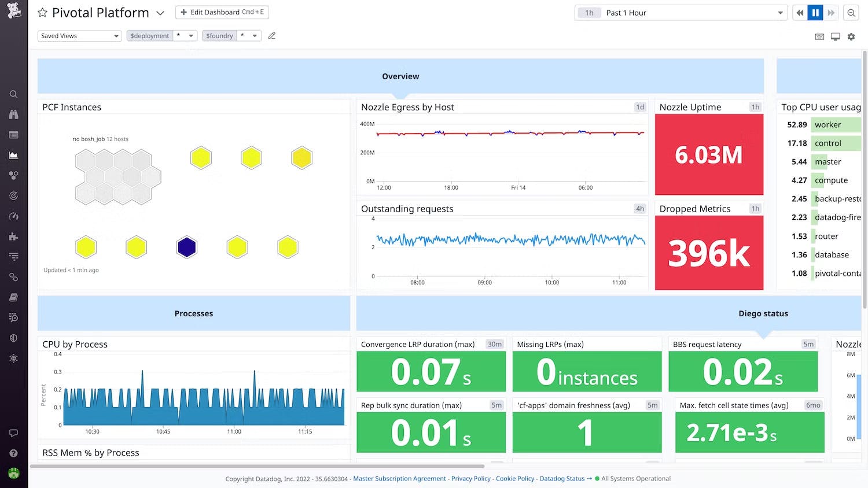
Task: Expand the dashboard title chevron menu
Action: 160,13
